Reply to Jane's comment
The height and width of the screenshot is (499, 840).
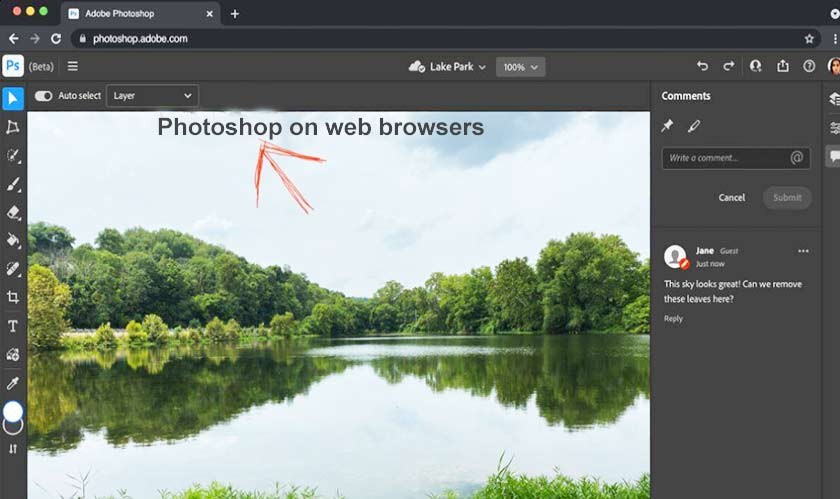coord(673,318)
